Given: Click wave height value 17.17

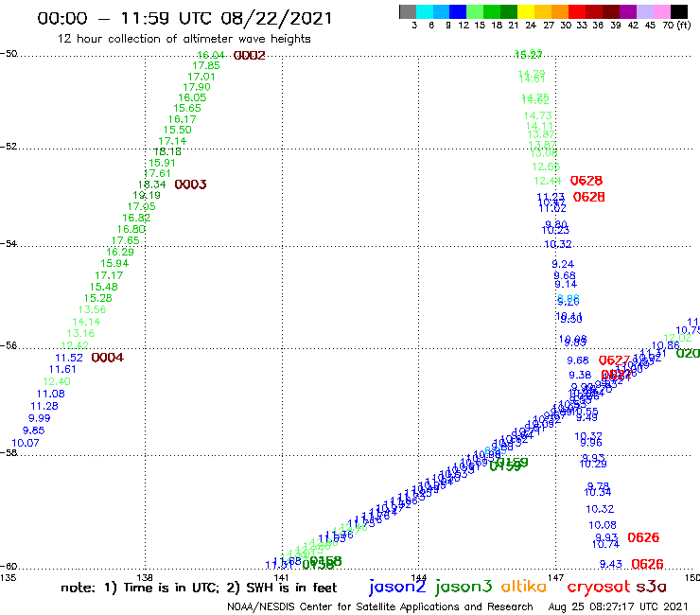Looking at the screenshot, I should coord(109,275).
